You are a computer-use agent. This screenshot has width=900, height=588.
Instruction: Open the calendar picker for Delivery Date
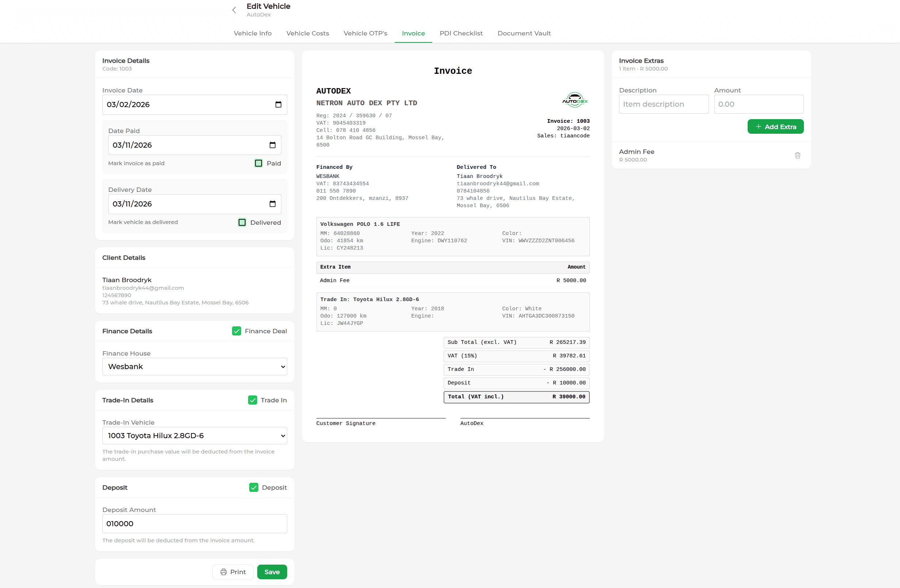click(x=273, y=204)
